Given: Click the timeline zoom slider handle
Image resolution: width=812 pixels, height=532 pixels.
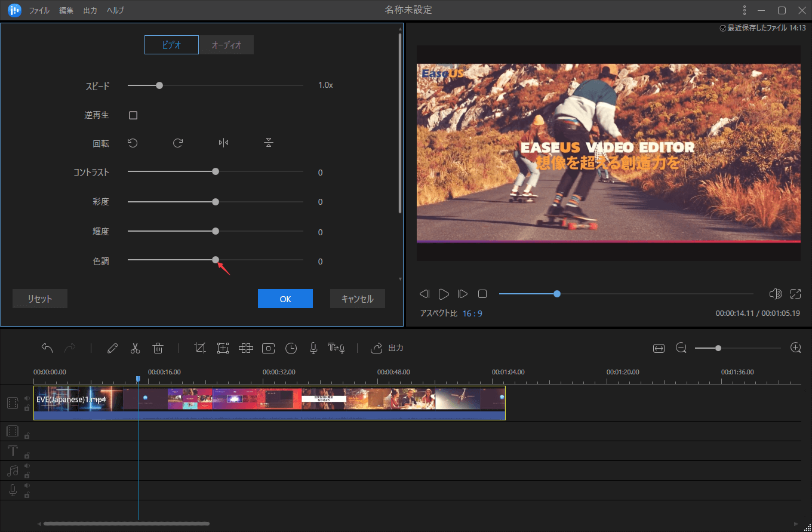Looking at the screenshot, I should click(718, 348).
